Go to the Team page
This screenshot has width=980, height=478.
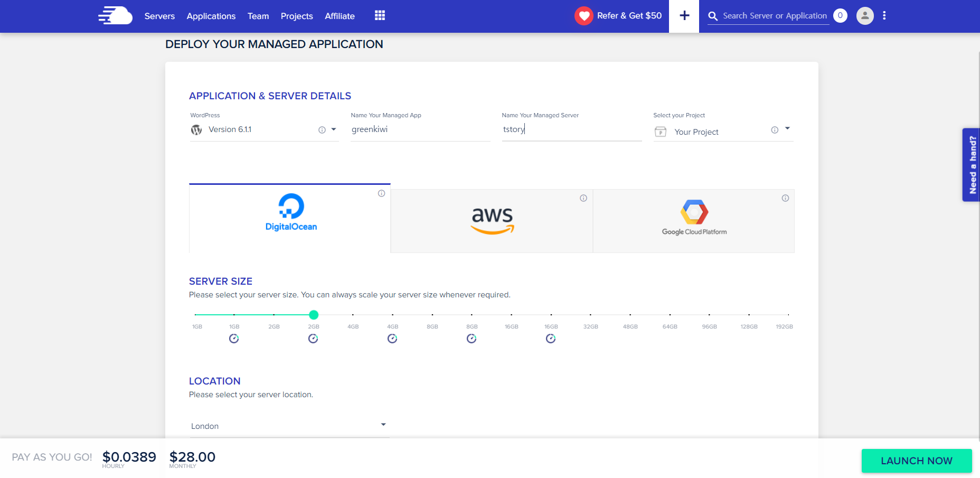click(258, 16)
